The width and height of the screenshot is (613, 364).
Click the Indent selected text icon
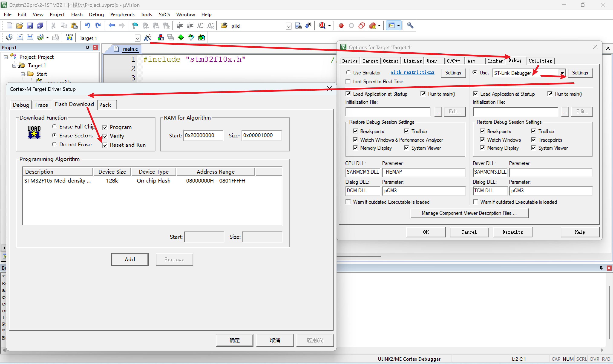pos(180,26)
